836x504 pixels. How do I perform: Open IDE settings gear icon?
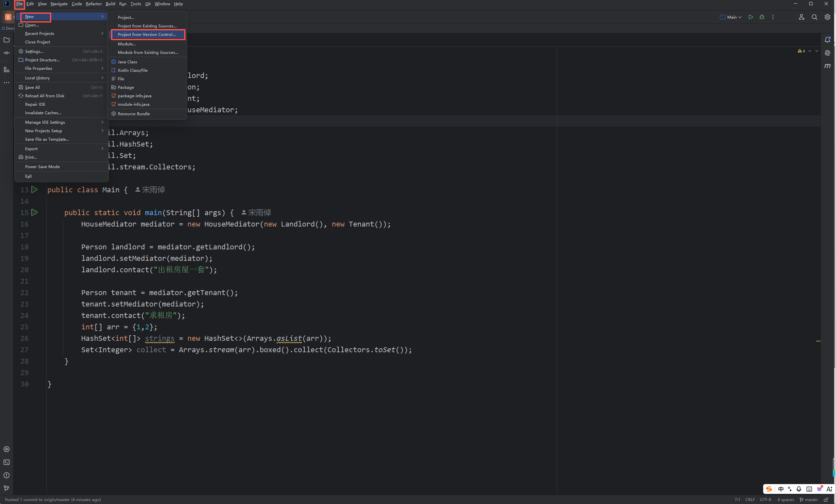pyautogui.click(x=827, y=17)
